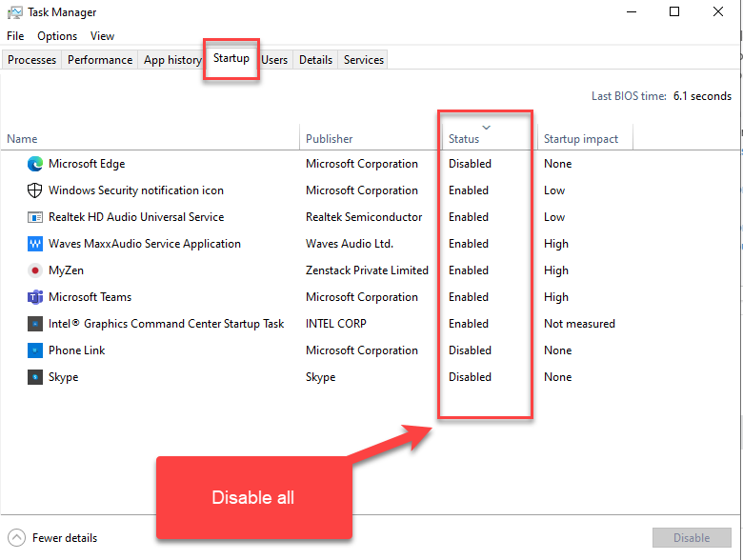Click Zenstack Private Limited publisher cell

(x=367, y=270)
